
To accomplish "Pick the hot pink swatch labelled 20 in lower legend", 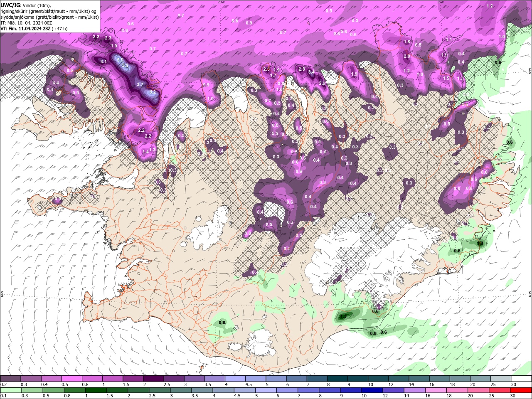I will [x=478, y=390].
